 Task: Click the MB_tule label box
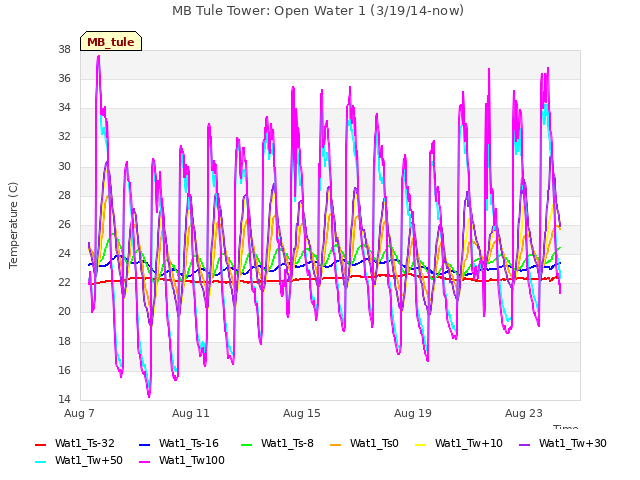click(x=111, y=41)
